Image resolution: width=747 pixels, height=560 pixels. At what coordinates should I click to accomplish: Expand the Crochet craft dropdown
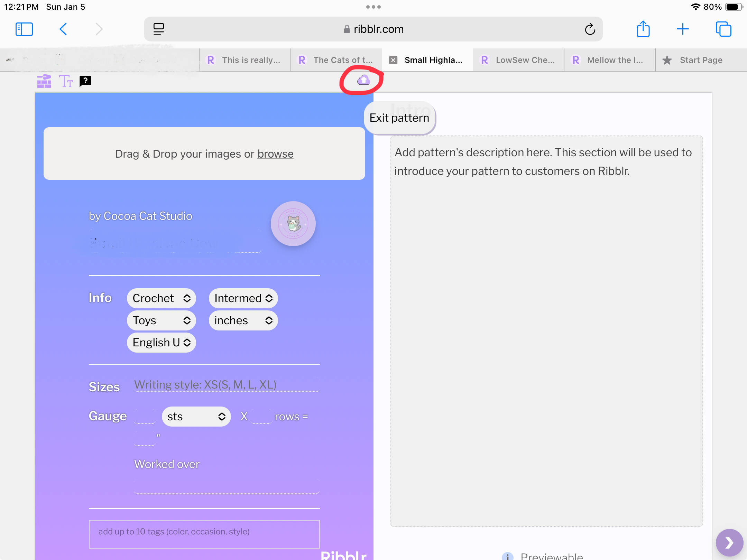[x=162, y=298]
